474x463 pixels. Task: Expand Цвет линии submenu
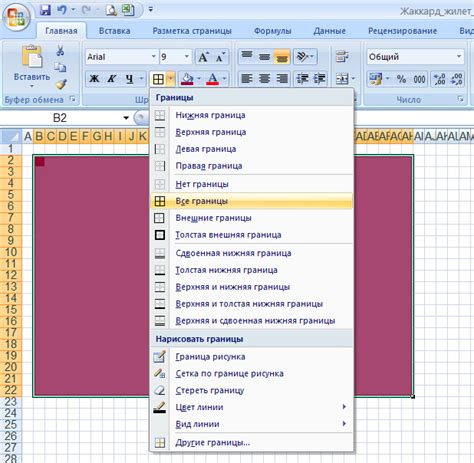click(344, 407)
